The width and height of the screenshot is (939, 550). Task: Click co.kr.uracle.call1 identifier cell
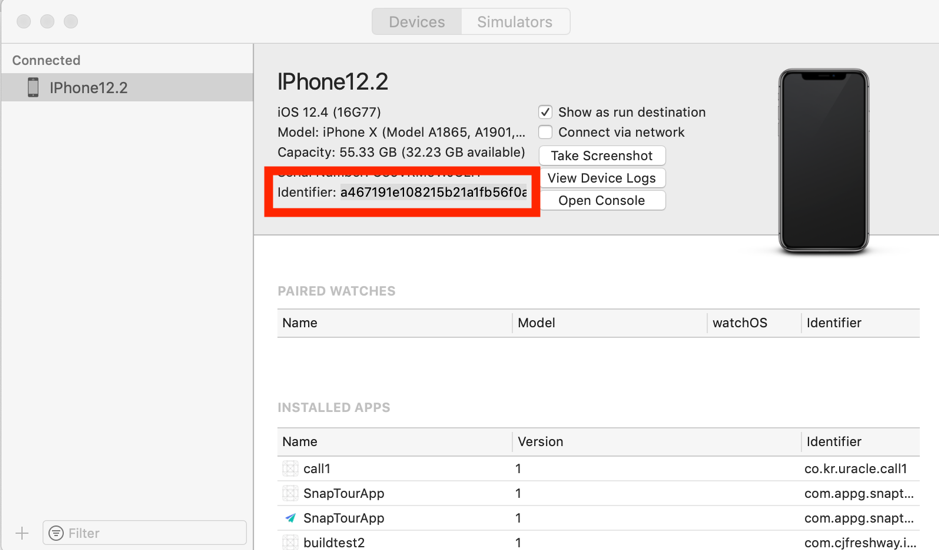click(856, 469)
